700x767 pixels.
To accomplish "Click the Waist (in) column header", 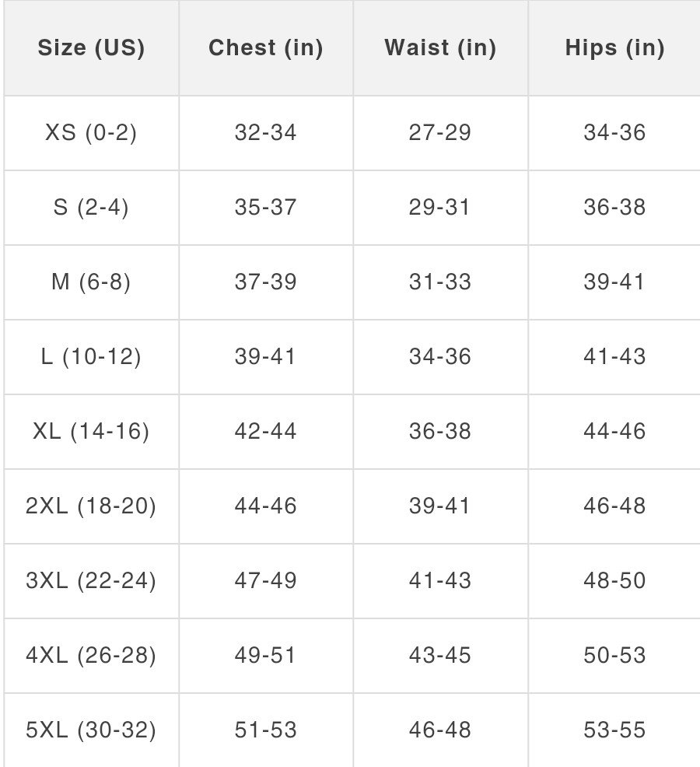I will (441, 48).
